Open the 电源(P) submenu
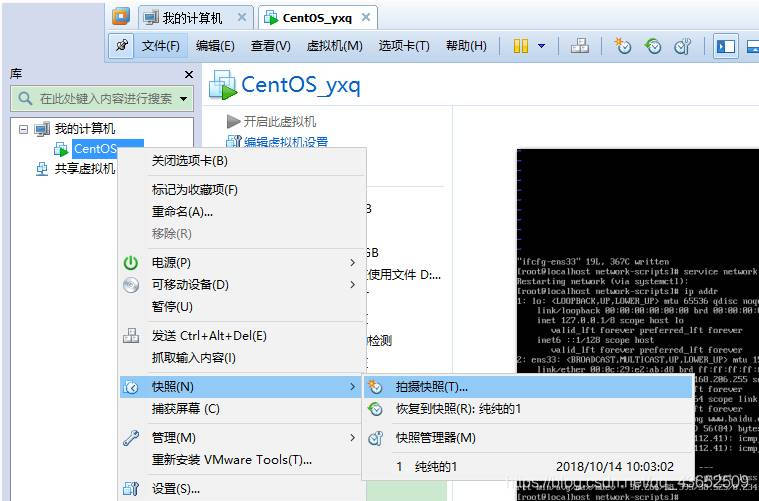Screen dimensions: 759x501 click(x=242, y=263)
